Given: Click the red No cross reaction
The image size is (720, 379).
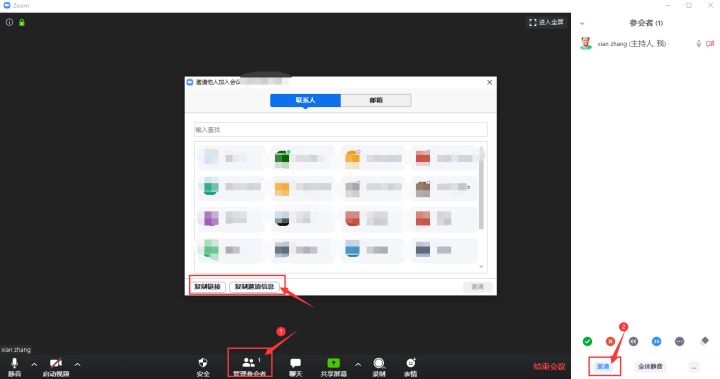Looking at the screenshot, I should point(610,341).
